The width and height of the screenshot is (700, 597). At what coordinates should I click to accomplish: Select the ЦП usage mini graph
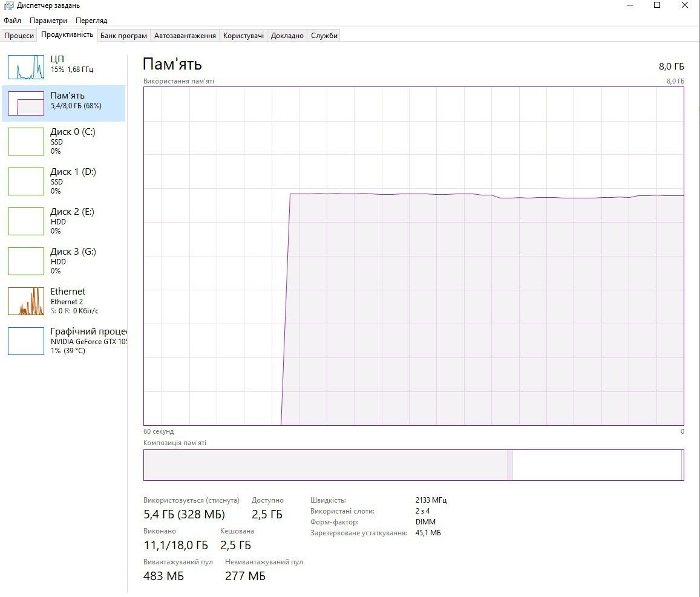point(26,67)
